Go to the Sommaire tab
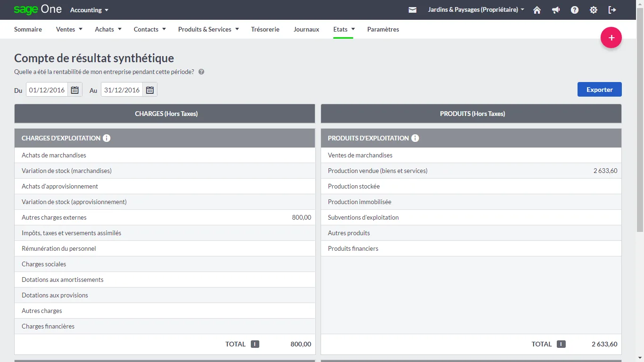This screenshot has height=362, width=644. click(x=28, y=29)
